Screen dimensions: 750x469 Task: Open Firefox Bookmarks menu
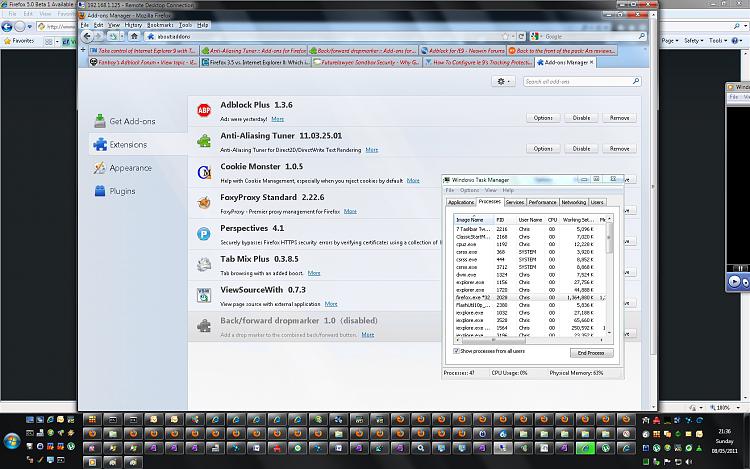160,25
